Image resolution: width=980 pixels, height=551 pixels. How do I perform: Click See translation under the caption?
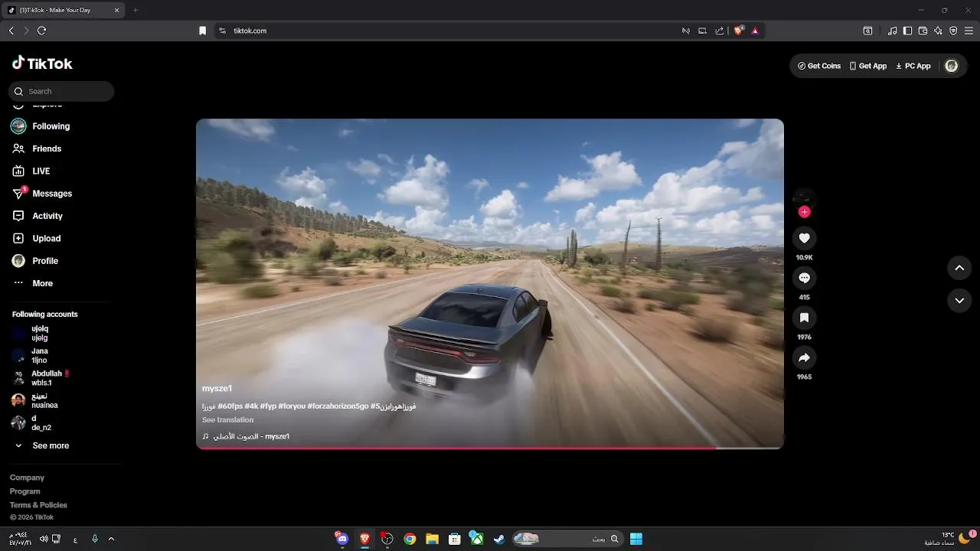coord(227,420)
